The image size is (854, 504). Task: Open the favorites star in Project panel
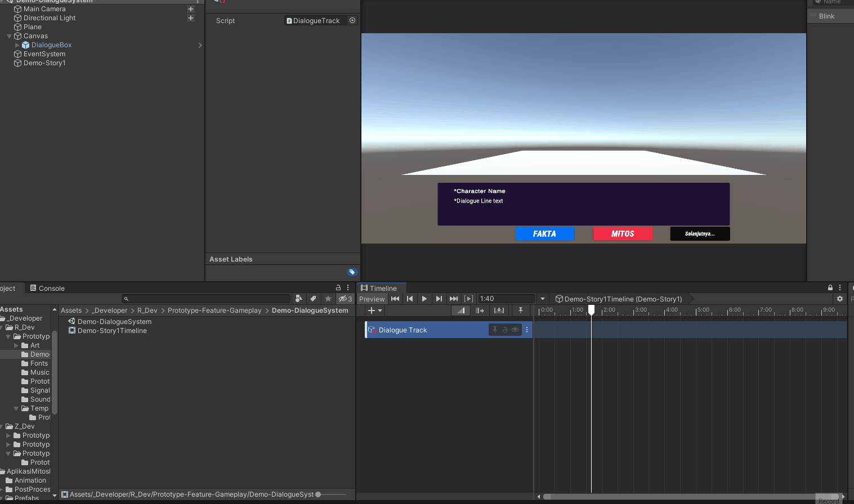click(328, 299)
